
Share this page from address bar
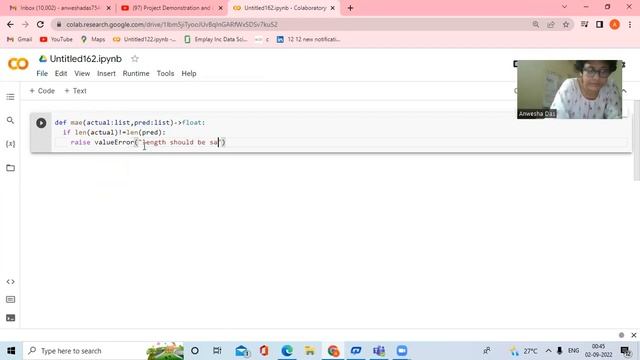tap(551, 24)
